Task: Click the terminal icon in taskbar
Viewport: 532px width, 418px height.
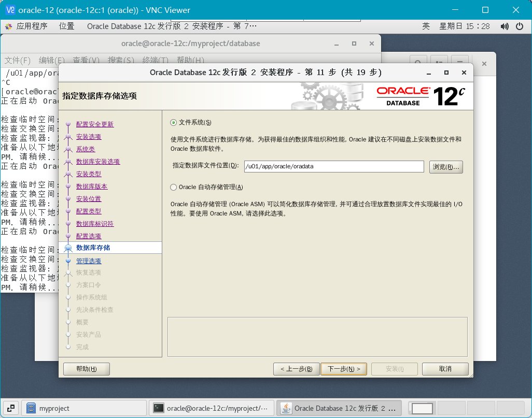Action: (159, 408)
